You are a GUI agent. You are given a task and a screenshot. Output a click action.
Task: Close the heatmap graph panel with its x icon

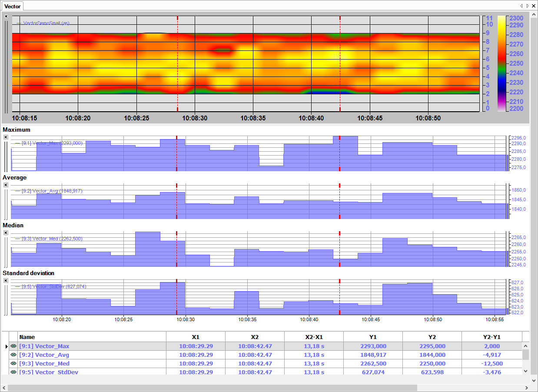pos(6,16)
